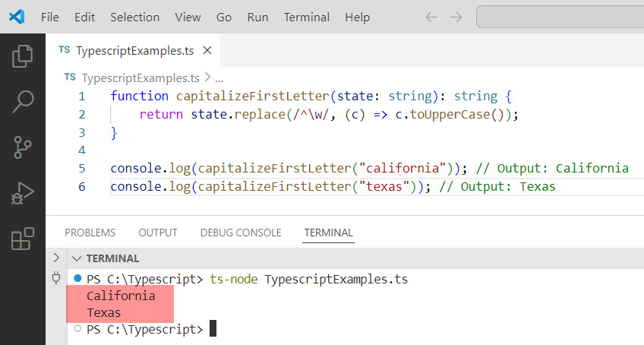Screen dimensions: 644x345
Task: Open the Help menu
Action: pyautogui.click(x=358, y=17)
